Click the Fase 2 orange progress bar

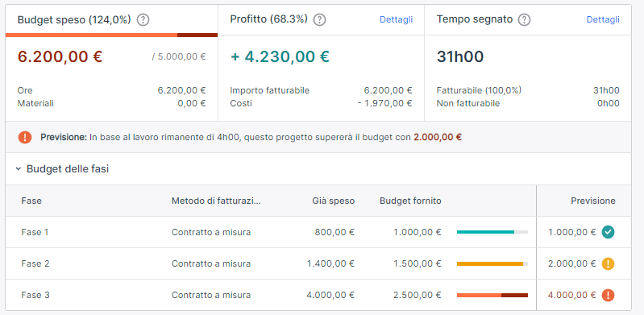click(x=492, y=263)
